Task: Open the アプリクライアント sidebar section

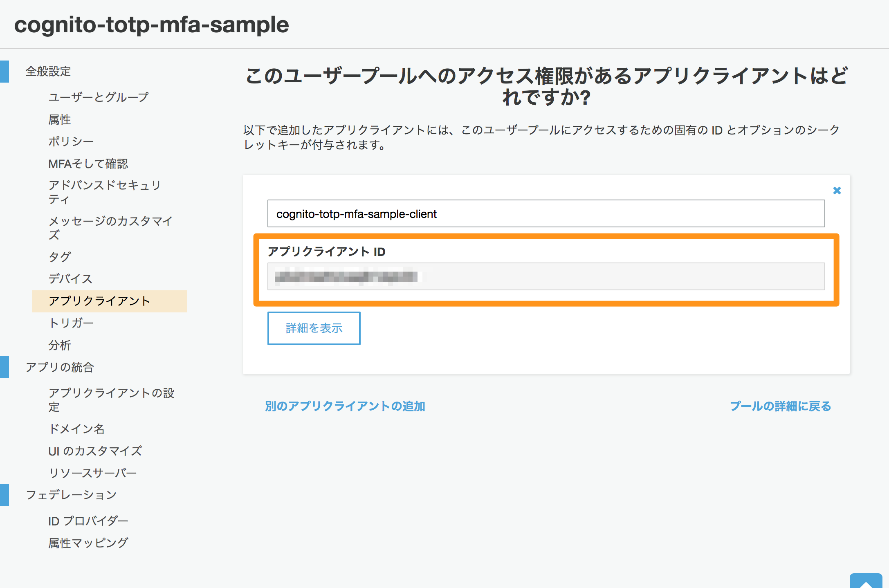Action: pyautogui.click(x=99, y=301)
